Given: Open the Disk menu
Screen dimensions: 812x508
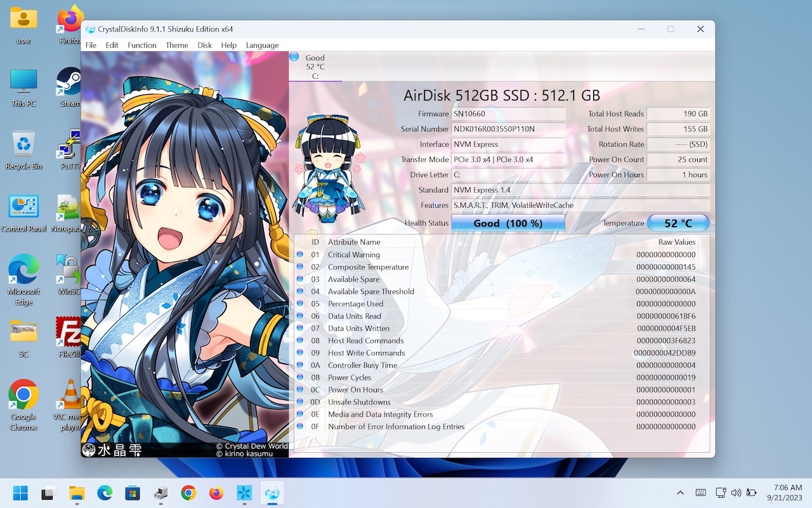Looking at the screenshot, I should pyautogui.click(x=204, y=45).
